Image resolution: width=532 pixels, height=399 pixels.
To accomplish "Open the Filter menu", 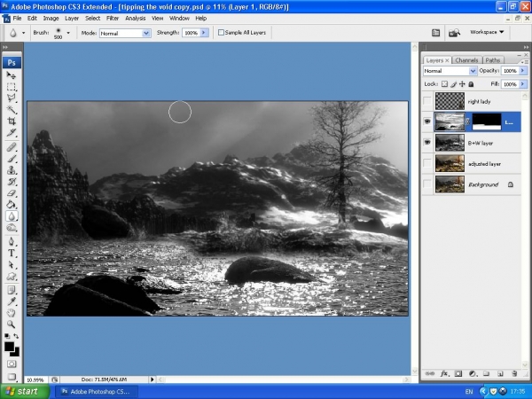I will pos(113,19).
